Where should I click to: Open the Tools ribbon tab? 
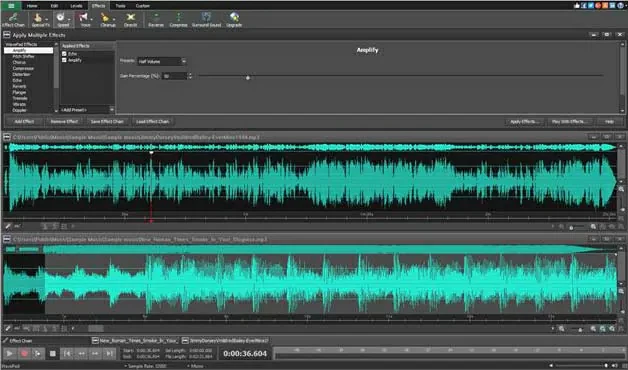click(x=120, y=6)
